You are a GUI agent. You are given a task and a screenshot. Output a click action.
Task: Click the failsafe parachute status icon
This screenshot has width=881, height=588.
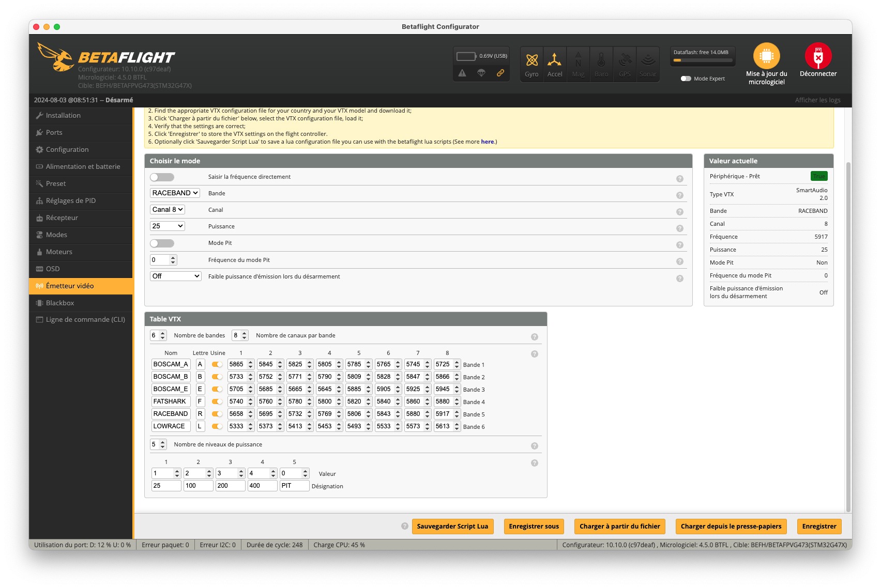click(481, 73)
